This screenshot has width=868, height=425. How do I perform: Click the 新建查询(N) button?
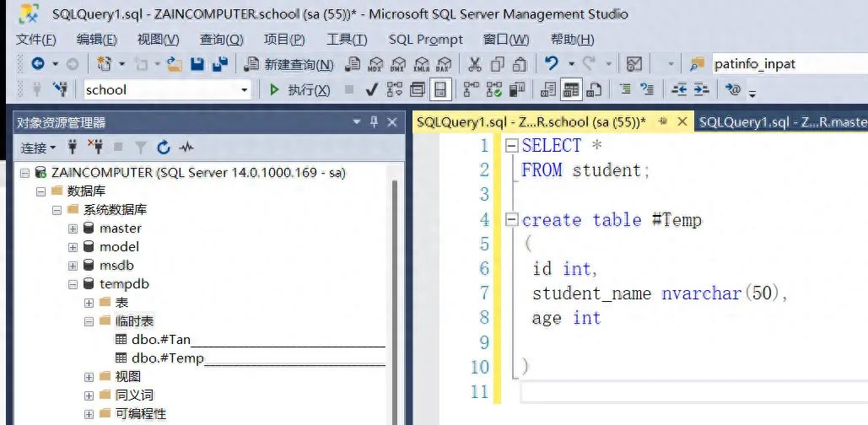pos(289,65)
